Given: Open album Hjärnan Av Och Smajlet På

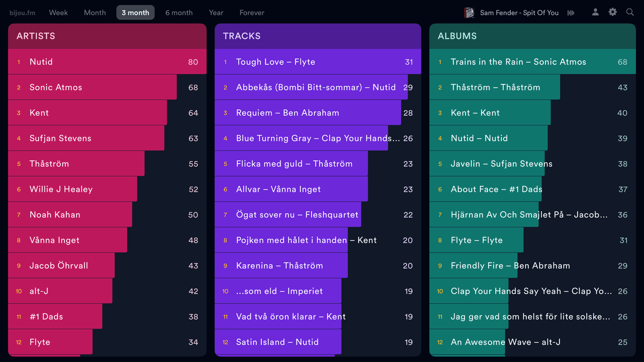Looking at the screenshot, I should click(533, 215).
